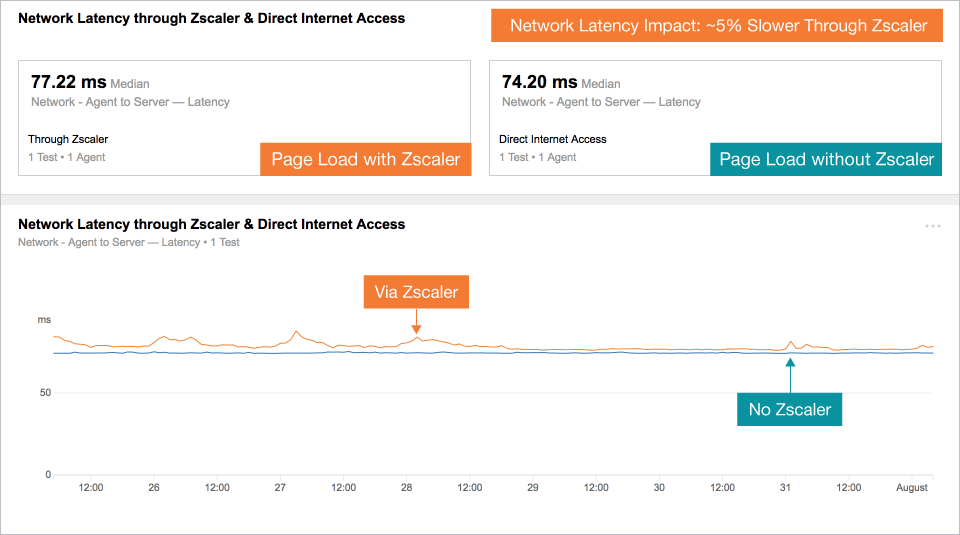960x535 pixels.
Task: Click the teal arrow pointing at direct line
Action: point(790,373)
